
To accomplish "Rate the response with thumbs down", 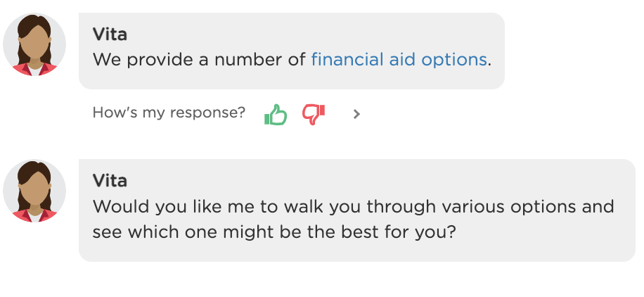I will click(314, 114).
